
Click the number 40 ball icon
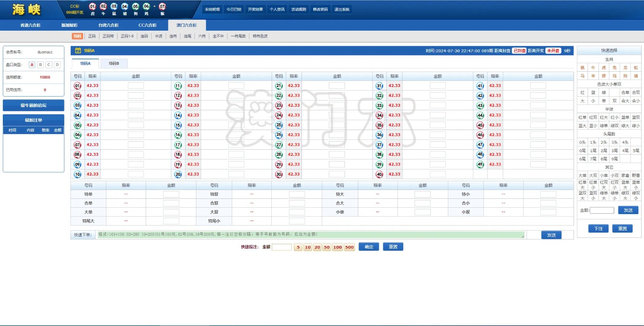pyautogui.click(x=380, y=174)
